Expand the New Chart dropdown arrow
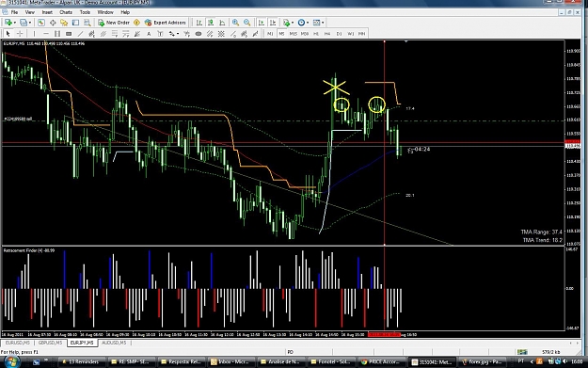The width and height of the screenshot is (588, 368). click(x=15, y=23)
